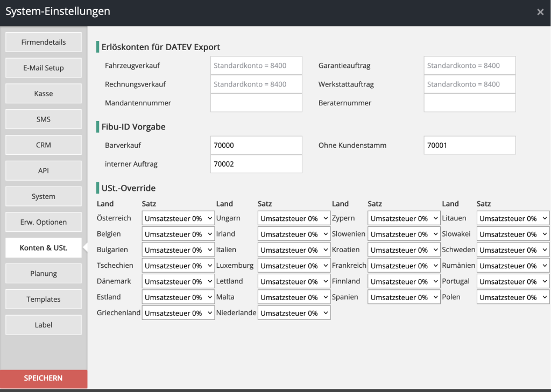Go to the Templates tab
551x392 pixels.
44,300
